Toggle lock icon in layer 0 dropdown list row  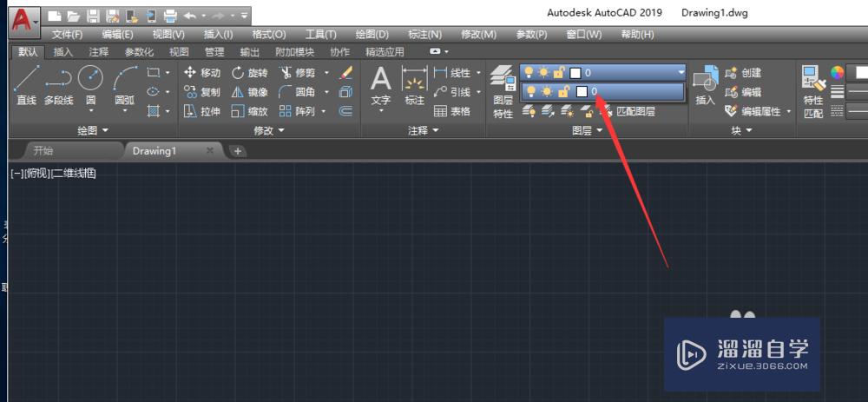point(562,91)
